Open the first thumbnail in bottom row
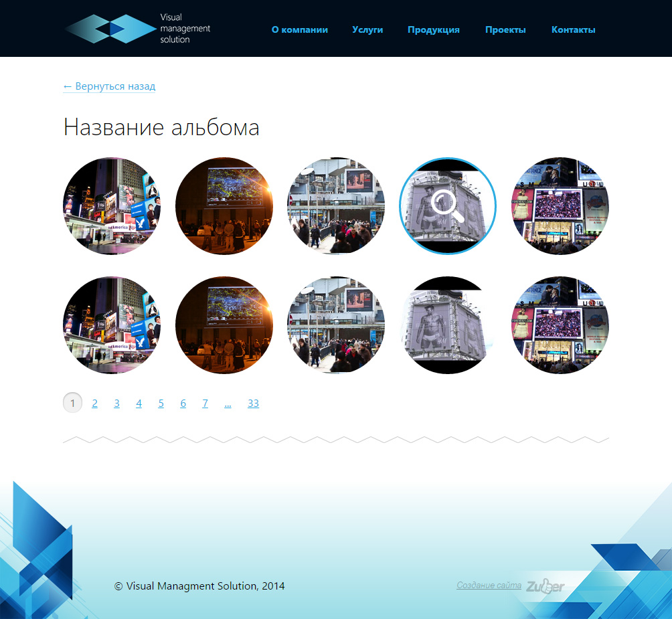Viewport: 672px width, 619px height. tap(112, 325)
